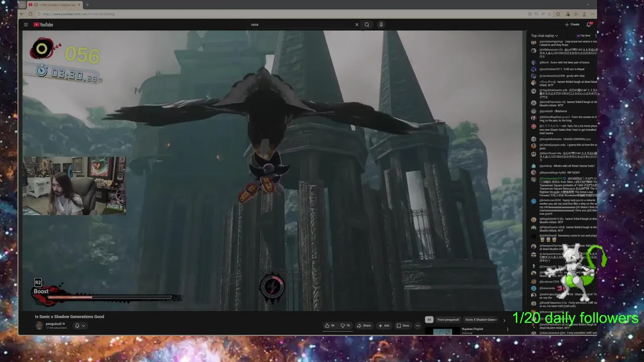Viewport: 644px width, 362px height.
Task: Open the browser zoom magnifier icon
Action: pyautogui.click(x=536, y=14)
